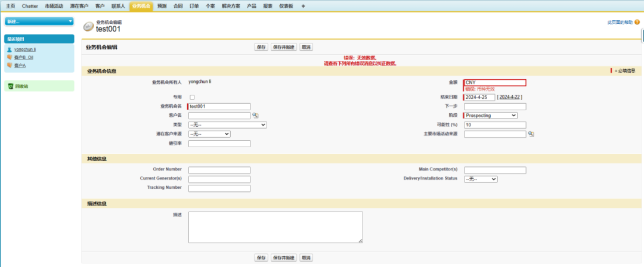The width and height of the screenshot is (644, 267).
Task: Click the 描述 text area
Action: click(275, 228)
